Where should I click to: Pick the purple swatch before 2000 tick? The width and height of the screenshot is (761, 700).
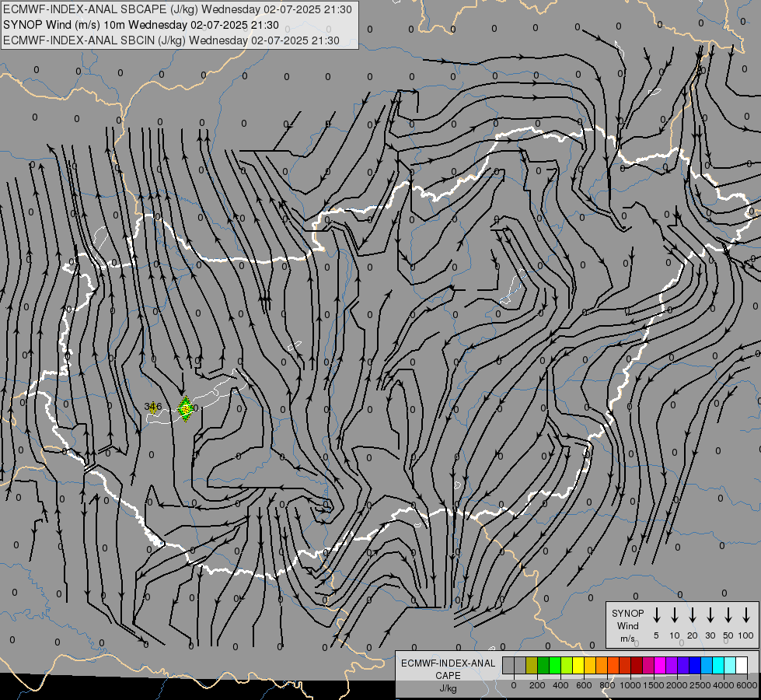click(672, 665)
